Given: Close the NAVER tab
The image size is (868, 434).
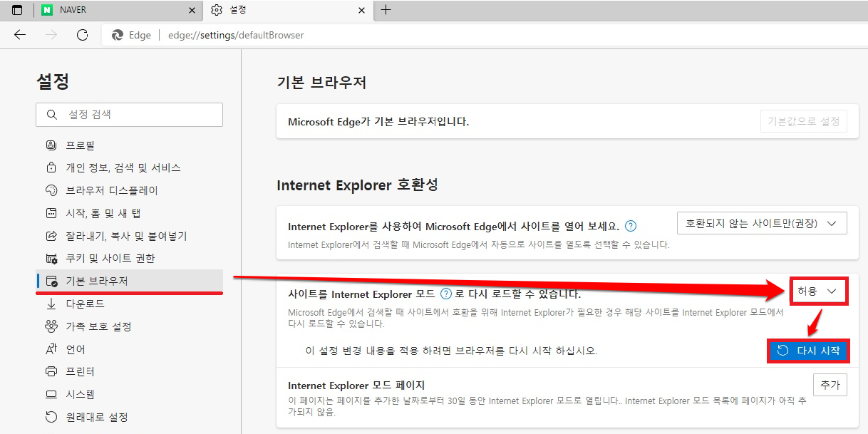Looking at the screenshot, I should 192,10.
